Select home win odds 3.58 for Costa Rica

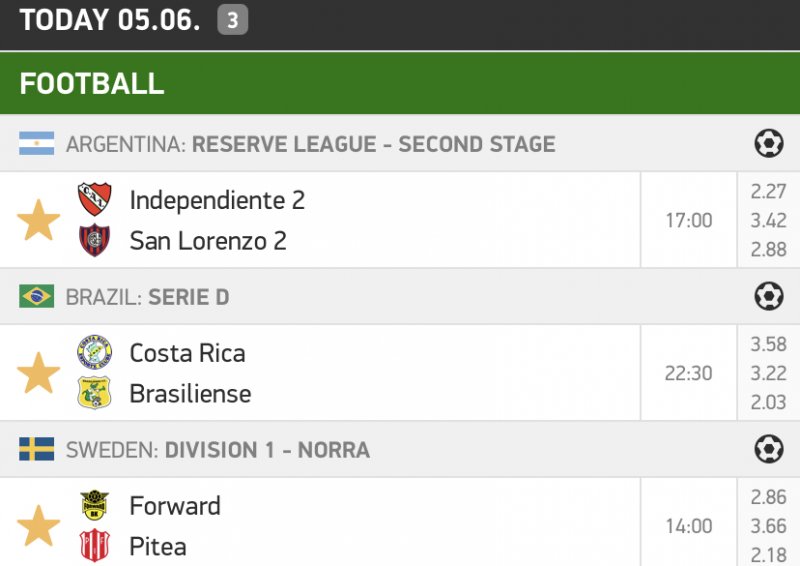click(x=768, y=344)
